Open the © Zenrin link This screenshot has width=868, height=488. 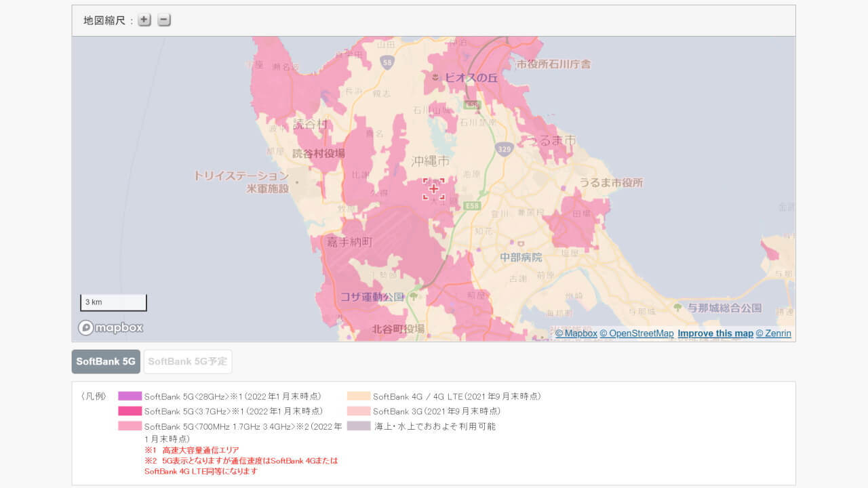pyautogui.click(x=773, y=333)
